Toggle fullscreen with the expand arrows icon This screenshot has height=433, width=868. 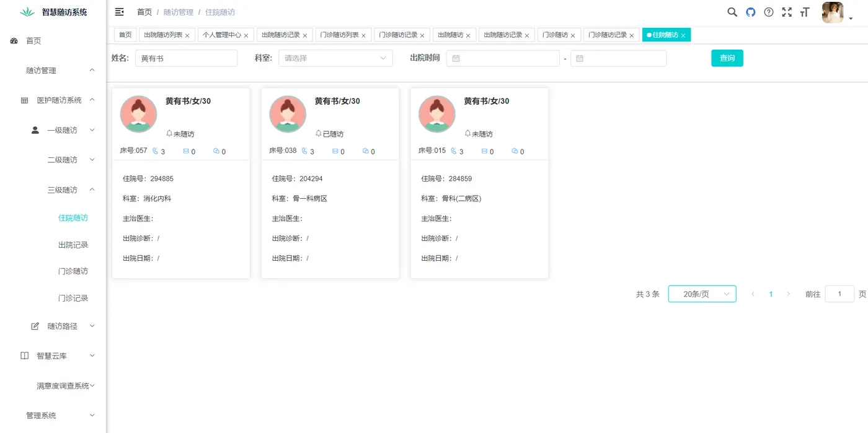tap(787, 12)
